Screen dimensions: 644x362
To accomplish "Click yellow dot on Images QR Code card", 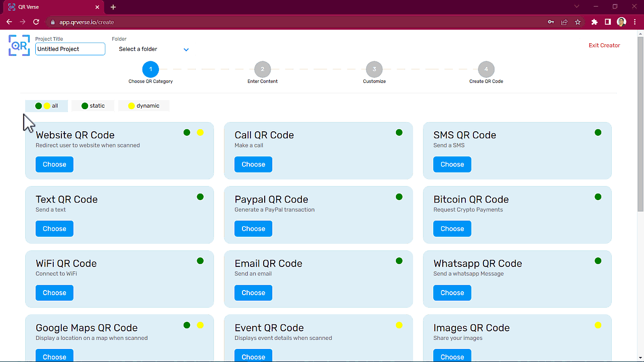I will 598,325.
